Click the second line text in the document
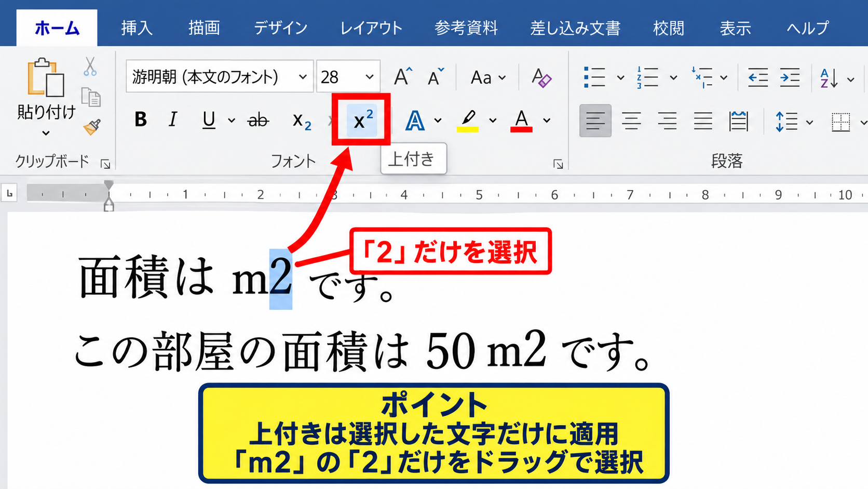This screenshot has height=489, width=868. (x=362, y=351)
